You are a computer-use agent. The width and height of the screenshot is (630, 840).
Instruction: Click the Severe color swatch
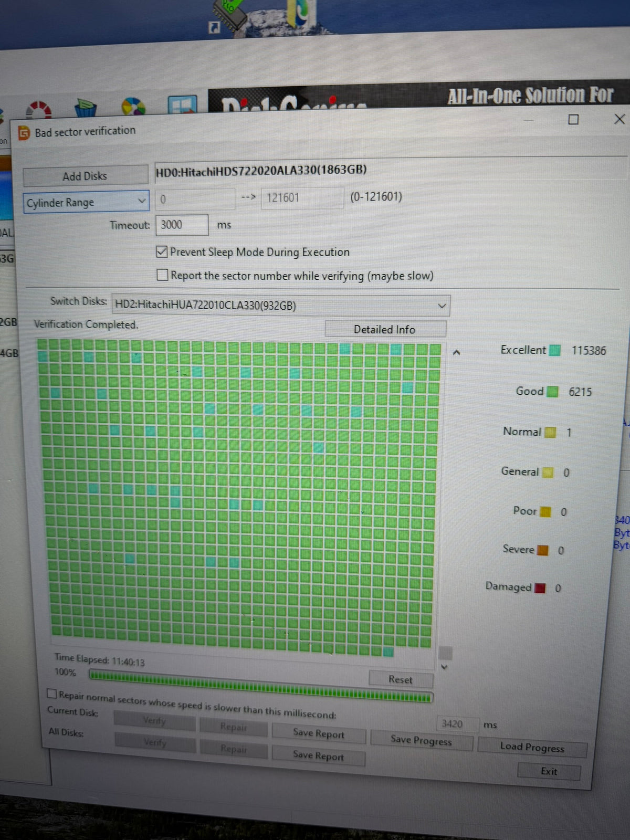(543, 550)
